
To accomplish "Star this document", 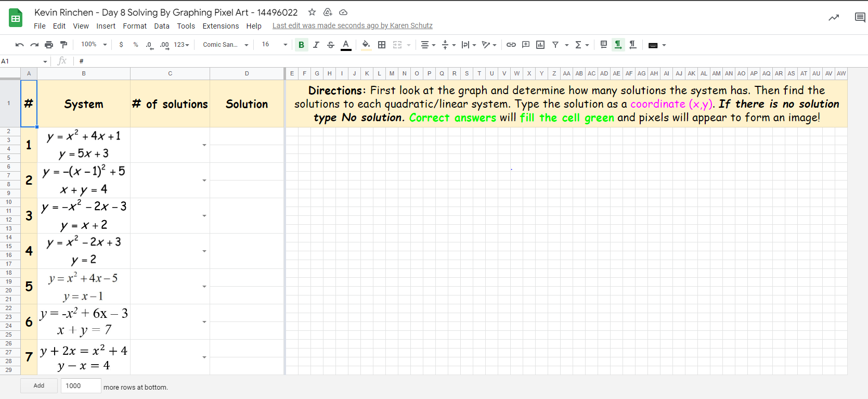I will point(312,12).
